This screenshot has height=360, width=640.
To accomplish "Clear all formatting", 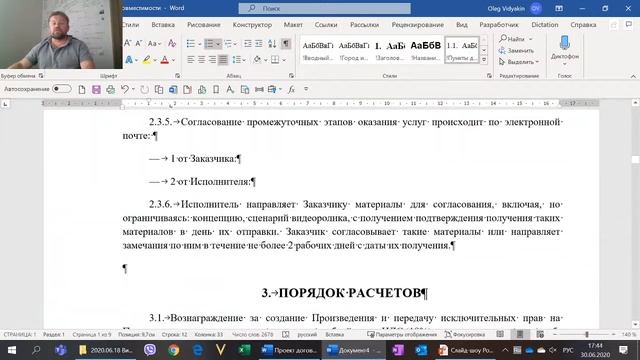I will (172, 43).
